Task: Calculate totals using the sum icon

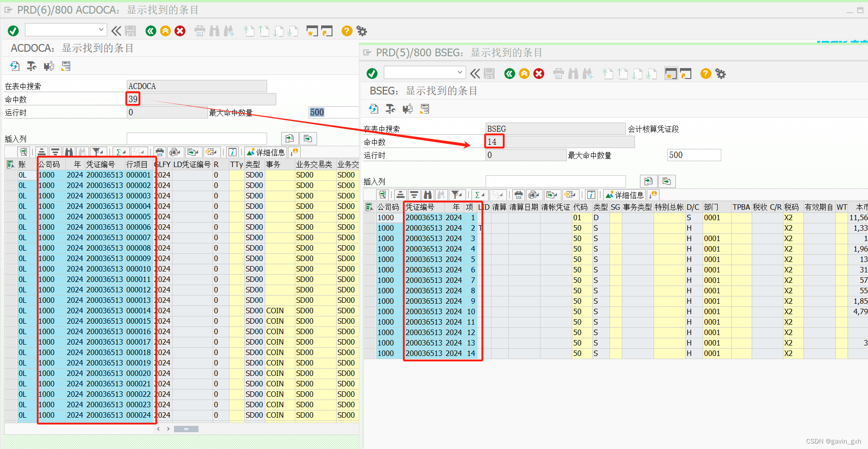Action: [x=478, y=195]
